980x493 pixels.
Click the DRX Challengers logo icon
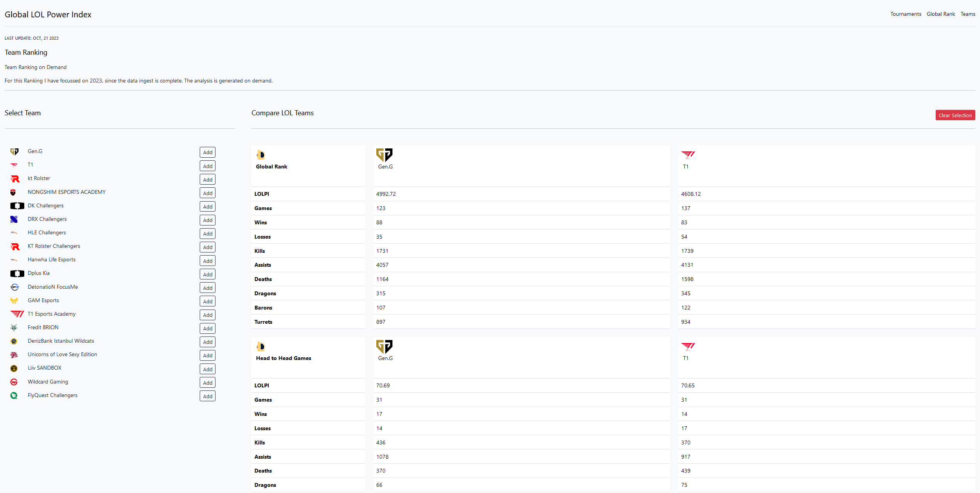[x=14, y=219]
